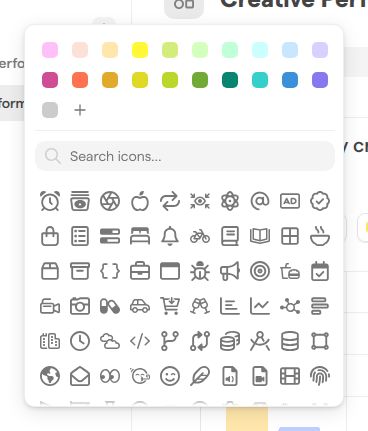Choose the car icon
This screenshot has width=368, height=431.
[x=140, y=306]
